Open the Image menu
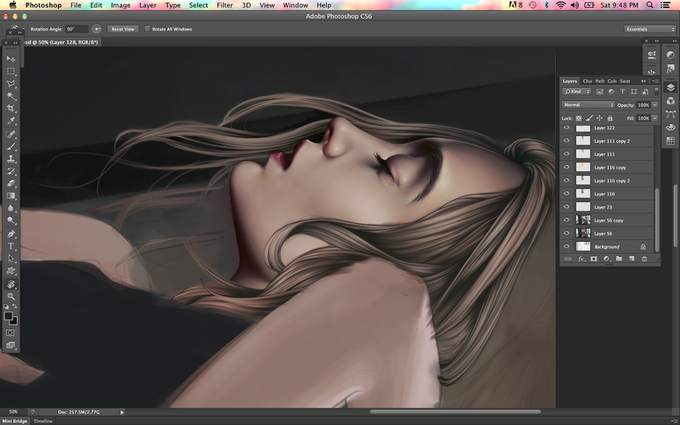 click(121, 5)
